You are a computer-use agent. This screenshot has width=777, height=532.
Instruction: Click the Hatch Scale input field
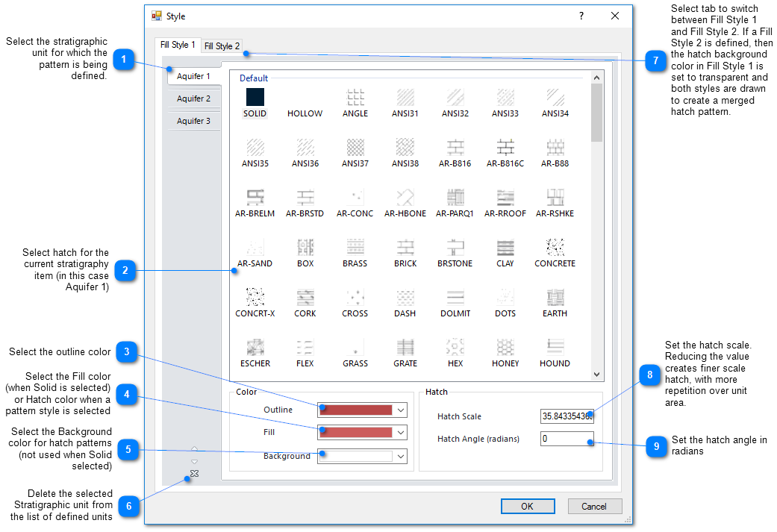point(567,416)
